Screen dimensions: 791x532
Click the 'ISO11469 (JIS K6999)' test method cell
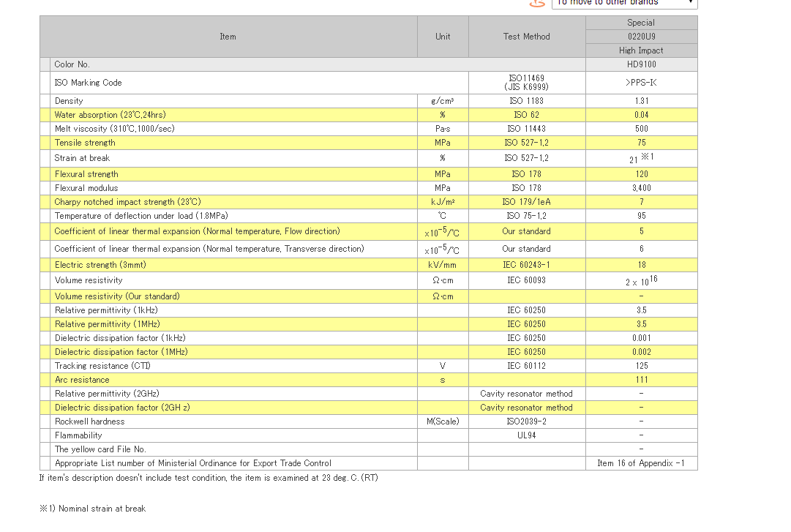(527, 83)
